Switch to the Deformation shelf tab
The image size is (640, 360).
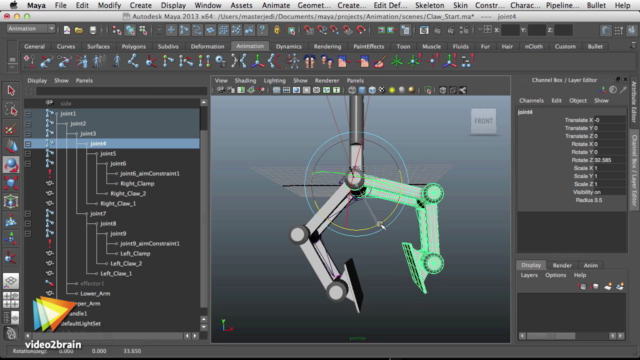[207, 47]
